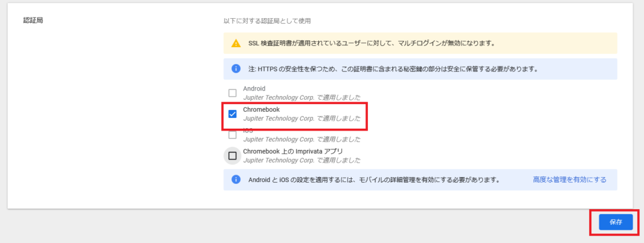Image resolution: width=644 pixels, height=243 pixels.
Task: Enable the Android checkbox
Action: 233,93
